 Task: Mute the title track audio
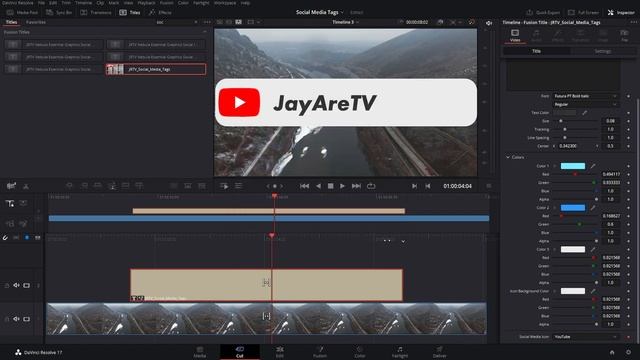[x=16, y=285]
